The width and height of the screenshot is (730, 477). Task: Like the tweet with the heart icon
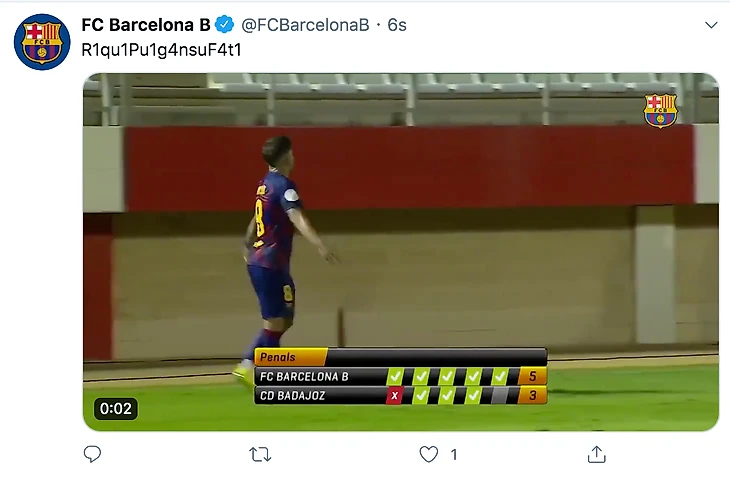[x=429, y=454]
